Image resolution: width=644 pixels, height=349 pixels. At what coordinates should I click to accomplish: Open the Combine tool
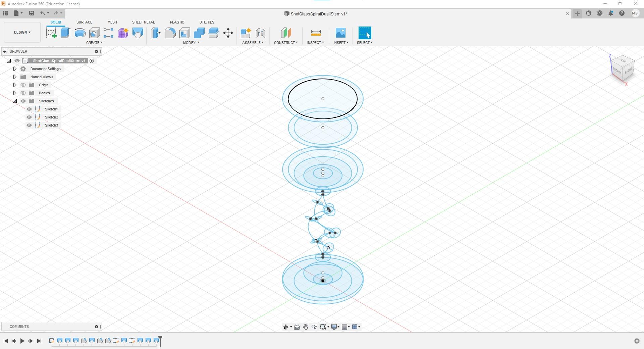coord(199,33)
